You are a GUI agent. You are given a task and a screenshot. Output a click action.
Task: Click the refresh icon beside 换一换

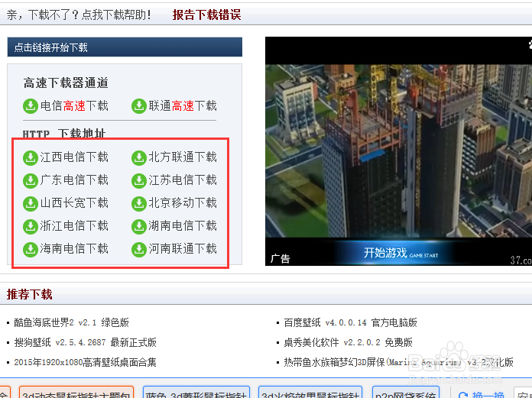463,395
